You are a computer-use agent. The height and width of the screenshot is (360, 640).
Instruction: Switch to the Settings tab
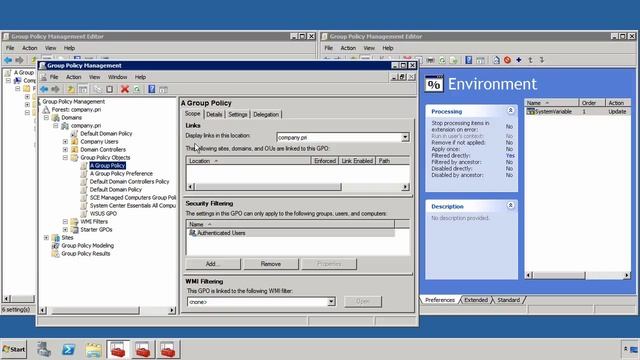(238, 115)
